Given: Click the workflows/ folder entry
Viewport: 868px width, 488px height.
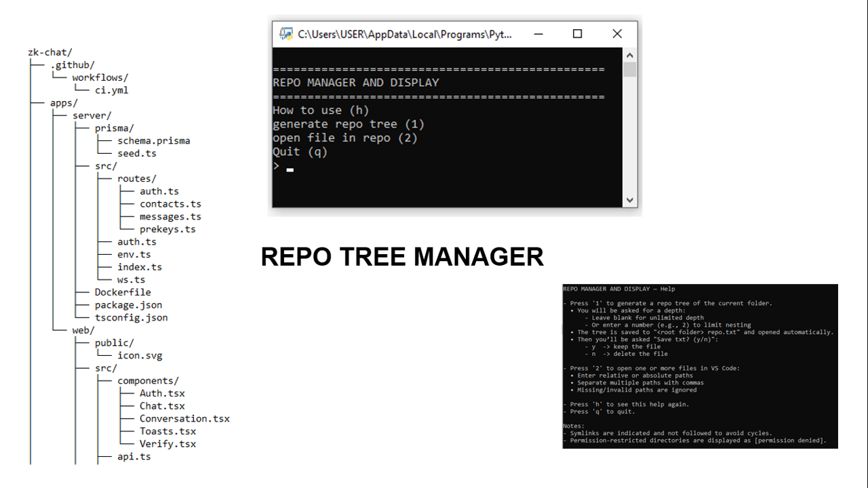Looking at the screenshot, I should tap(100, 77).
